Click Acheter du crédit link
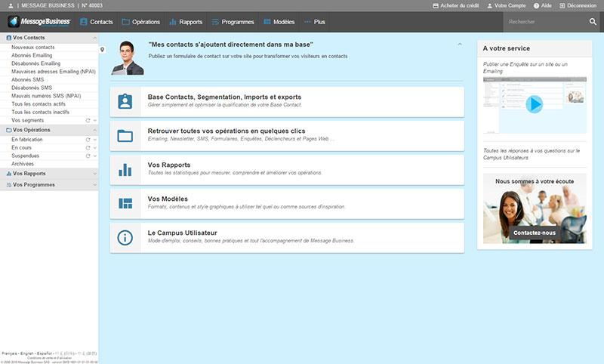 point(456,6)
